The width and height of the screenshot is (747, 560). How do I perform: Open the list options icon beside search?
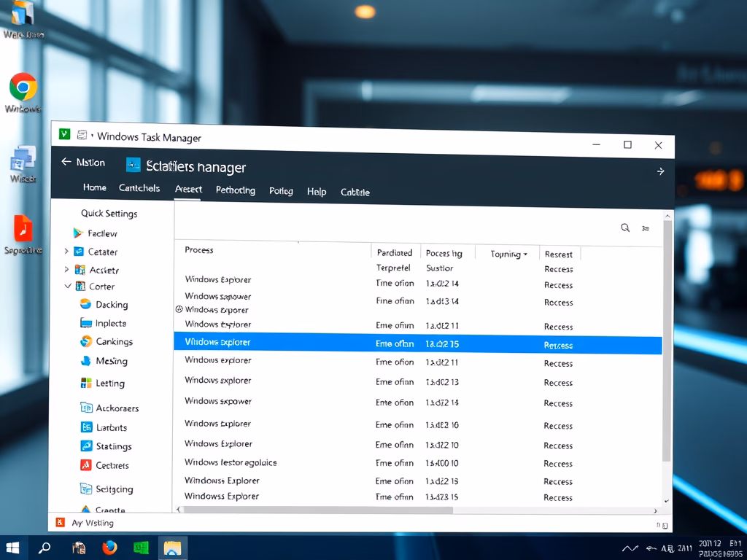click(x=646, y=228)
